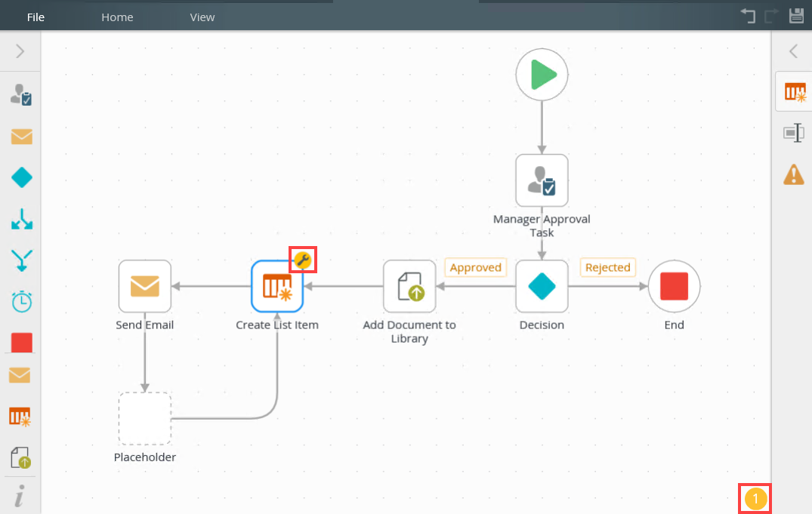Screen dimensions: 812x514
Task: Open the information icon in toolbox
Action: click(x=19, y=497)
